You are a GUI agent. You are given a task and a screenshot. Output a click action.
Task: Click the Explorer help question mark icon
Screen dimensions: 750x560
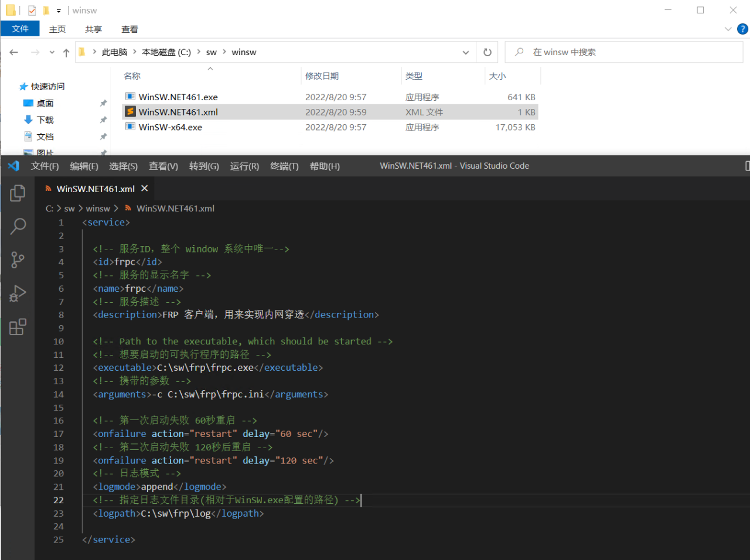pyautogui.click(x=742, y=29)
